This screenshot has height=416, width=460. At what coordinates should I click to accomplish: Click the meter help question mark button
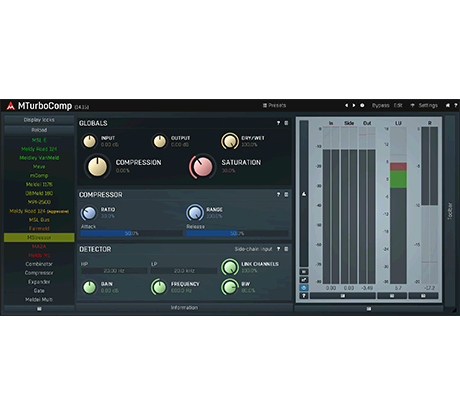[x=304, y=296]
